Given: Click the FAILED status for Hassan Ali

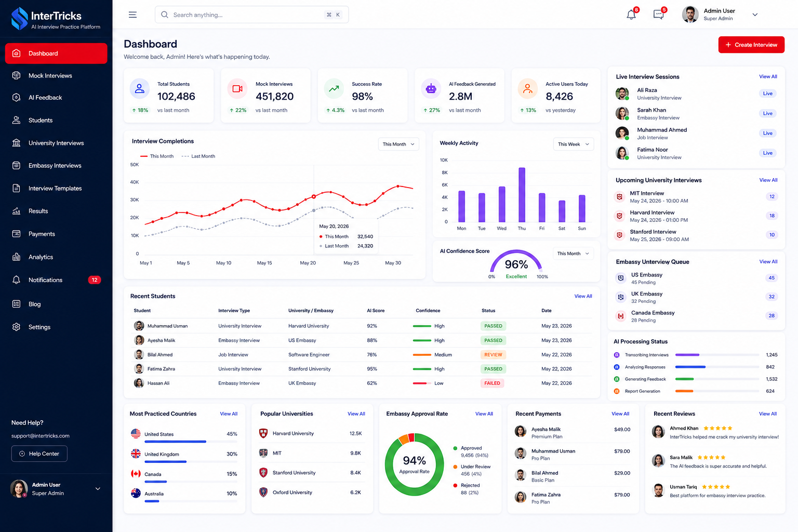Looking at the screenshot, I should 492,383.
